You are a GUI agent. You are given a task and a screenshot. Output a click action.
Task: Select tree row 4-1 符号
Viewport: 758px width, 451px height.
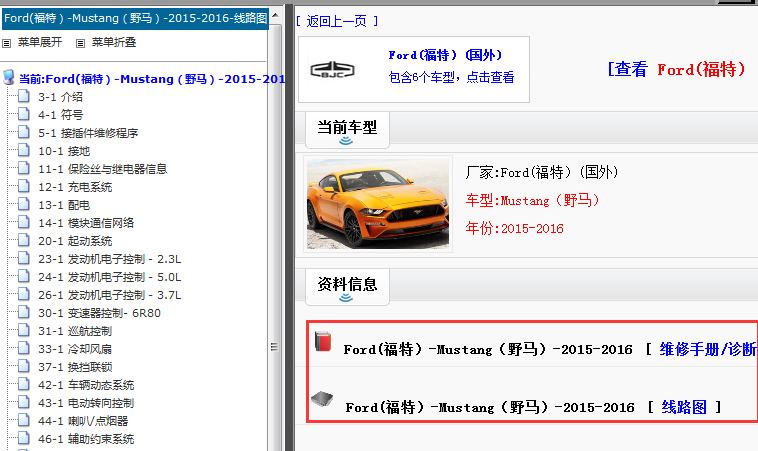point(60,115)
